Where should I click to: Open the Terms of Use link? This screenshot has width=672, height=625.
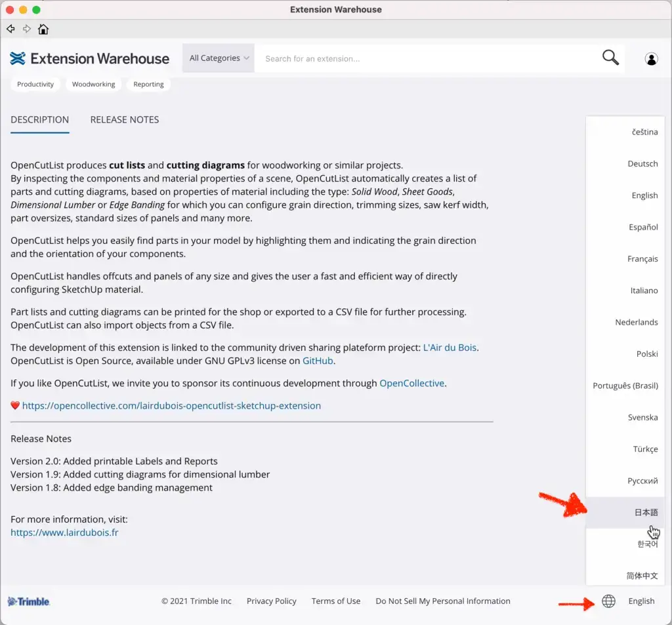point(336,601)
